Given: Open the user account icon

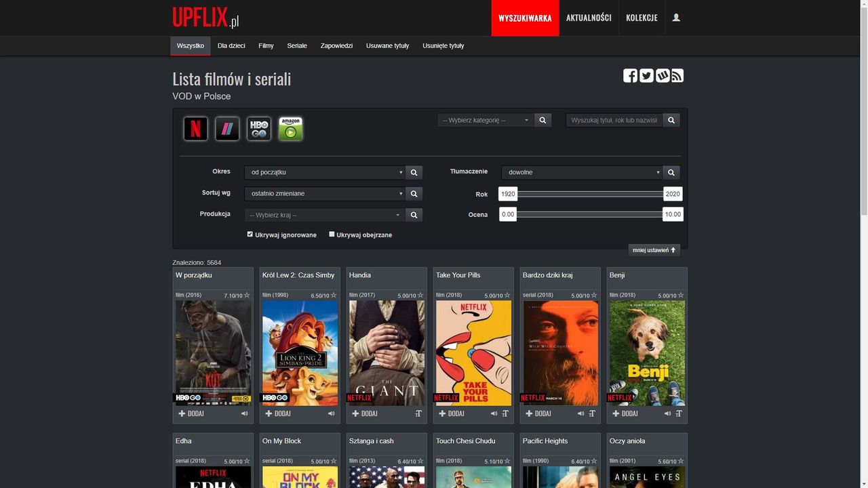Looking at the screenshot, I should click(676, 18).
